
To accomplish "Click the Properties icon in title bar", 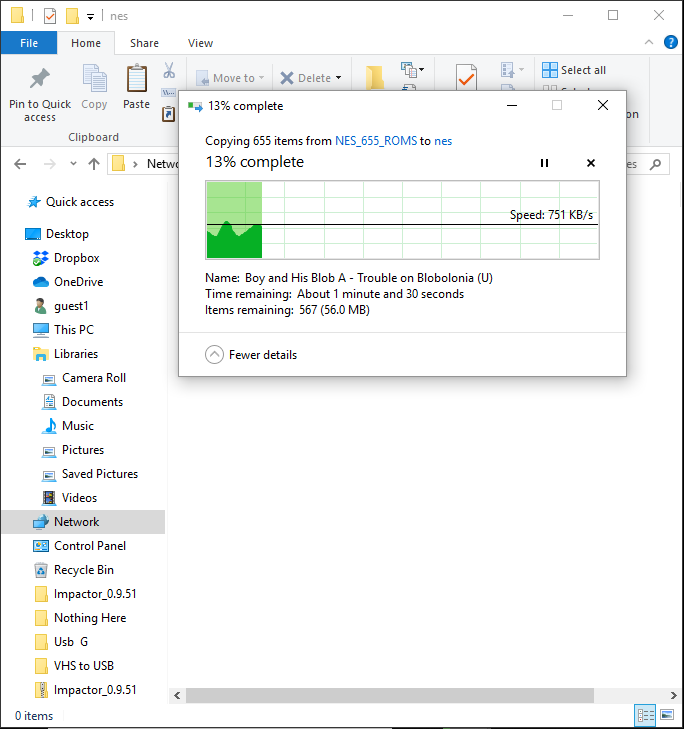I will (50, 16).
